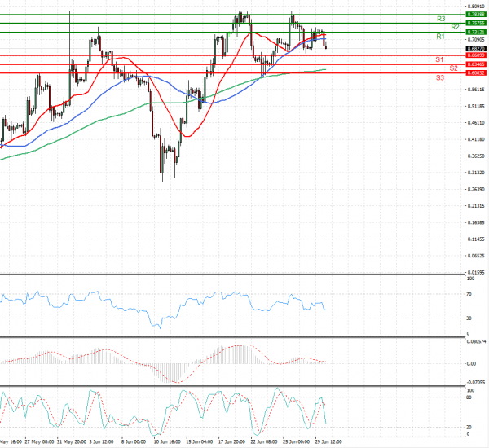Select the green 8.78388 price tag
Viewport: 489px width, 448px height.
pos(476,15)
